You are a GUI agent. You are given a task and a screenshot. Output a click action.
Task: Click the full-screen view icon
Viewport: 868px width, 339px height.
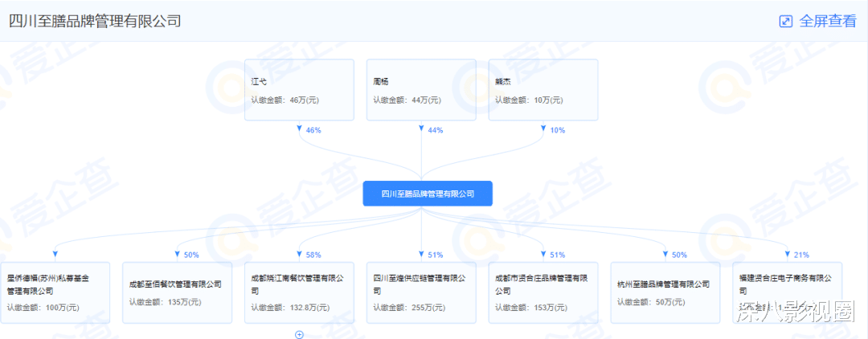click(786, 21)
